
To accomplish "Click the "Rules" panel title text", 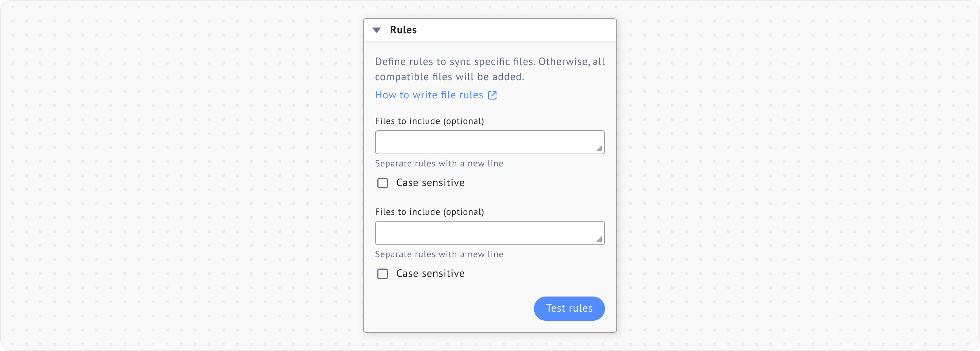I will click(403, 30).
